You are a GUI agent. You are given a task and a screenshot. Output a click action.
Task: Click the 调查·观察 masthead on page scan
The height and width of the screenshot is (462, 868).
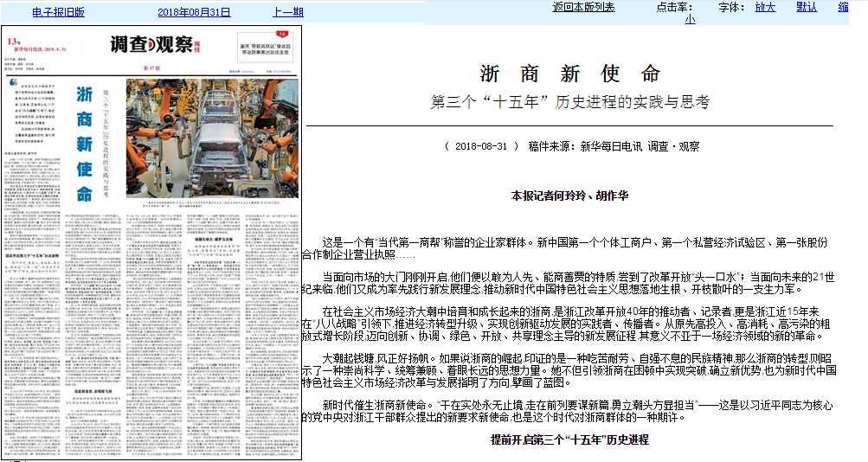pos(151,45)
